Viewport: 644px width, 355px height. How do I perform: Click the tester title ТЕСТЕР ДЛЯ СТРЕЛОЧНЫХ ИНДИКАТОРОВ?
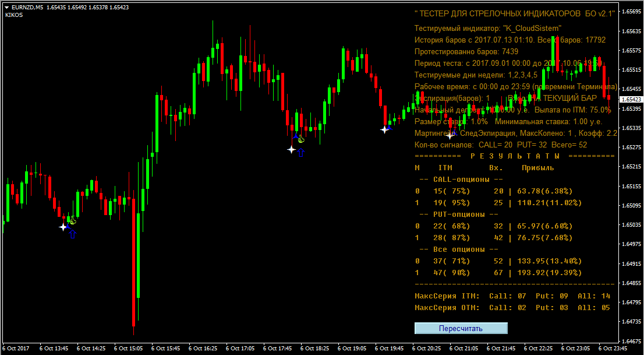tap(514, 13)
